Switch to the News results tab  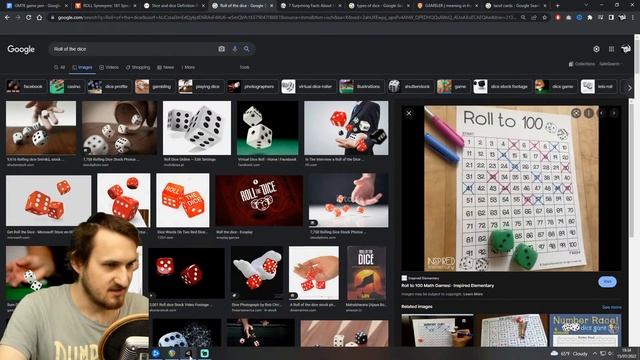[x=165, y=67]
